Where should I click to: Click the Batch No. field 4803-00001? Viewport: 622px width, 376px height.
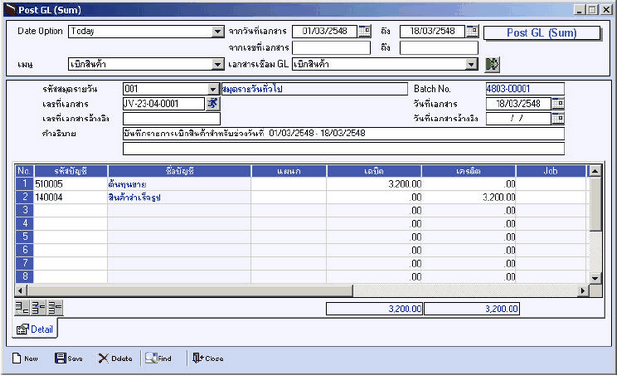525,89
